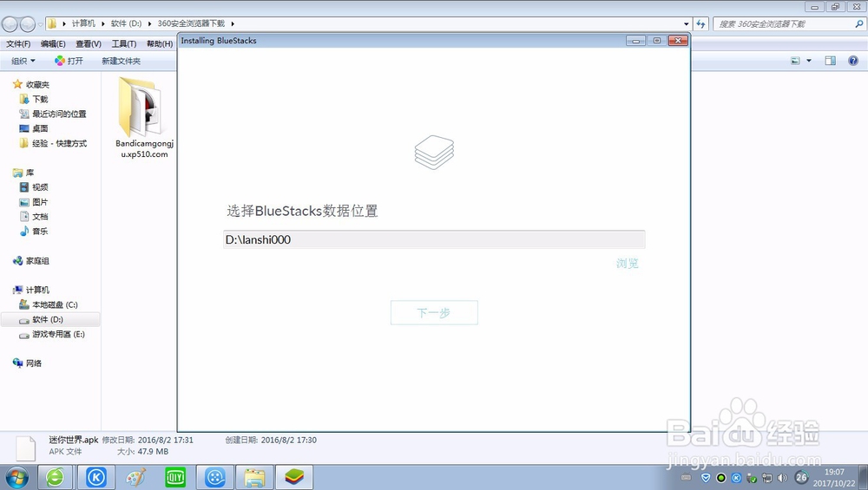Image resolution: width=868 pixels, height=490 pixels.
Task: Open the Windows Explorer taskbar icon
Action: (254, 477)
